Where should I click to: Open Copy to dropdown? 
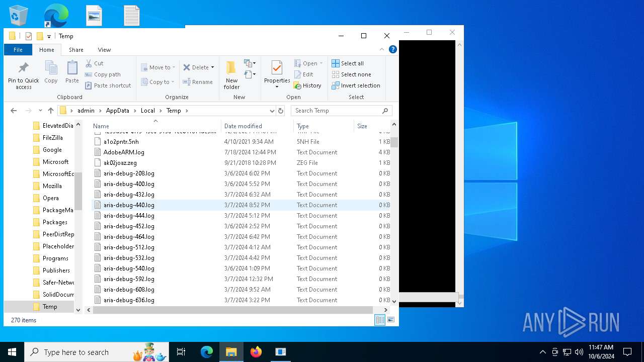click(158, 82)
